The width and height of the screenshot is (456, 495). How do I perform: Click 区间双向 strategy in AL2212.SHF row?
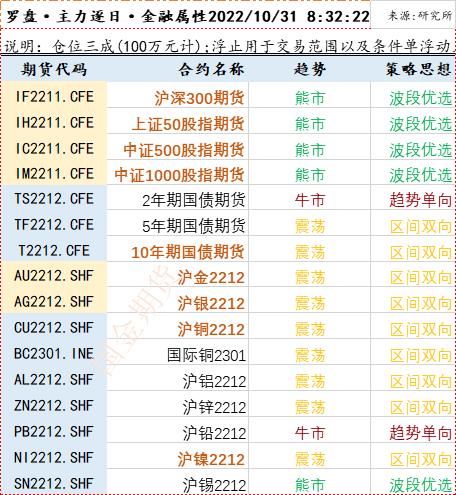tap(421, 381)
